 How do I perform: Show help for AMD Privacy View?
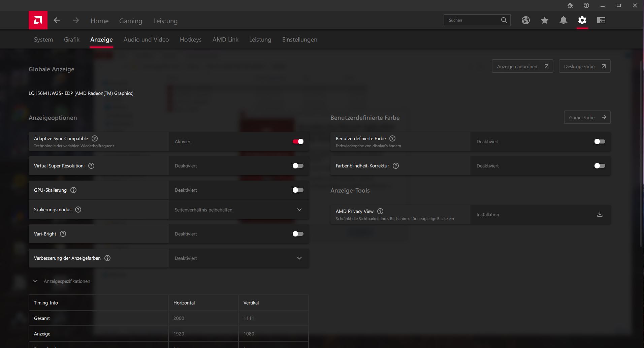click(x=380, y=211)
